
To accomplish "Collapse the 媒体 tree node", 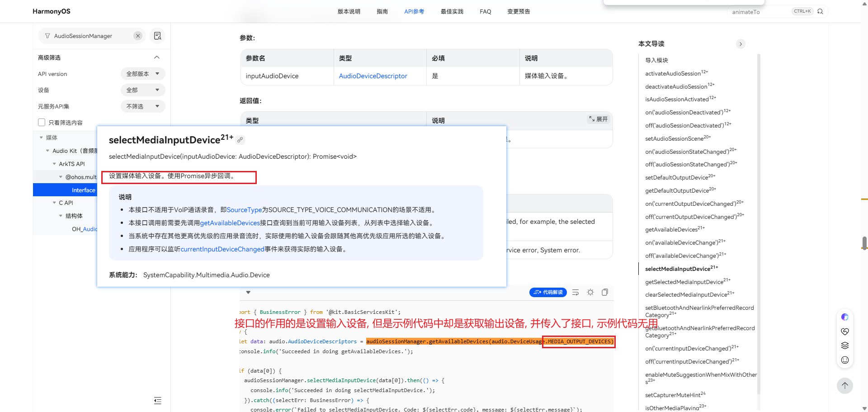I will tap(41, 137).
